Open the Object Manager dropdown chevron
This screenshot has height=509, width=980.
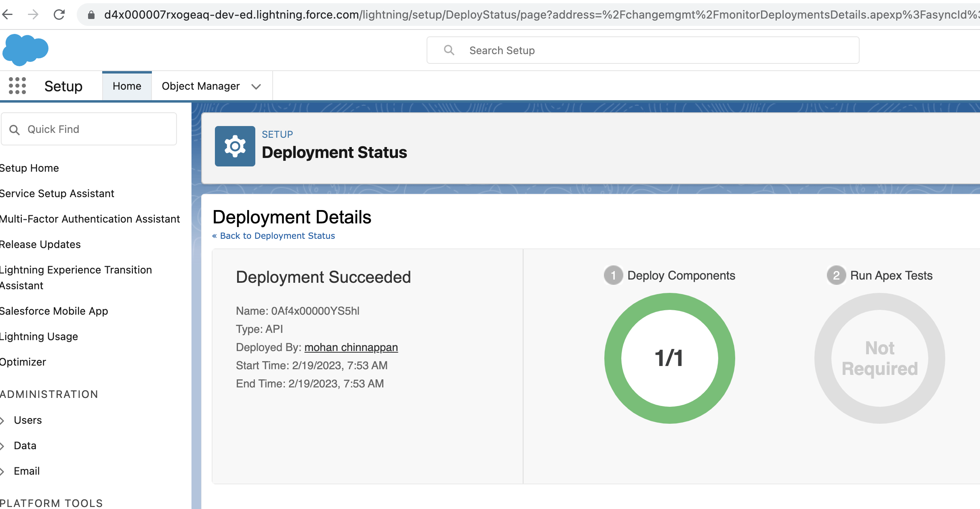(x=256, y=86)
